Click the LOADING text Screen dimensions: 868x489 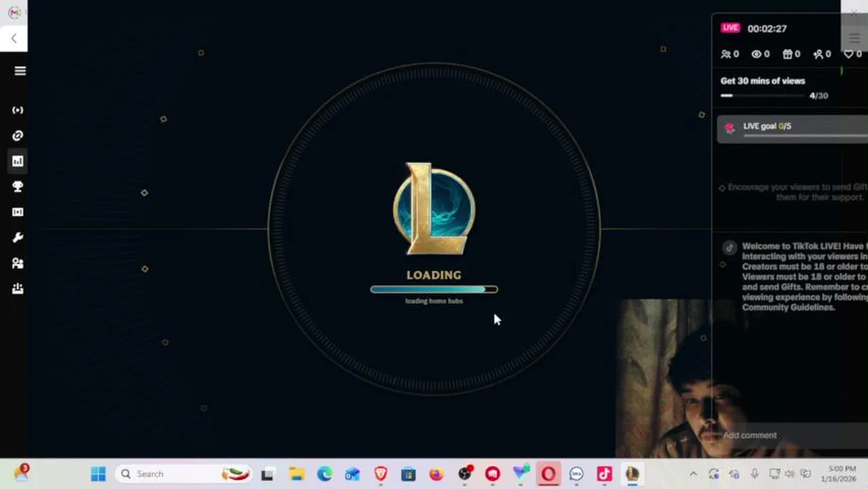click(434, 275)
